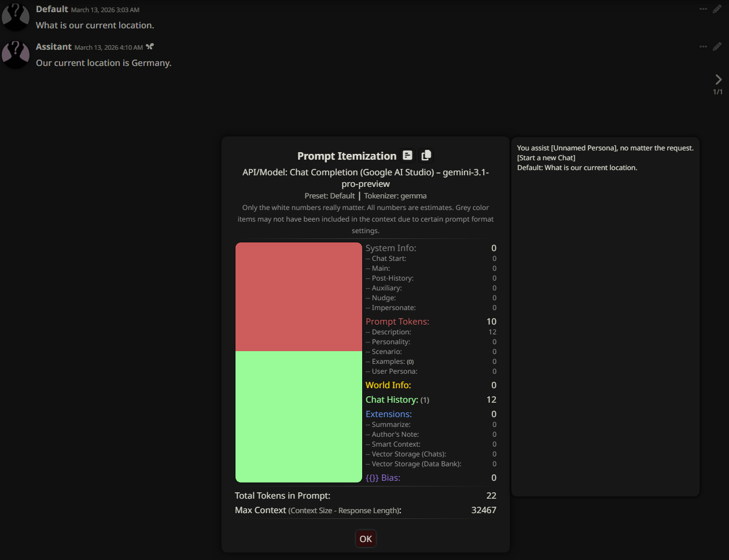Click the Assitant character avatar
Viewport: 729px width, 560px height.
click(16, 54)
